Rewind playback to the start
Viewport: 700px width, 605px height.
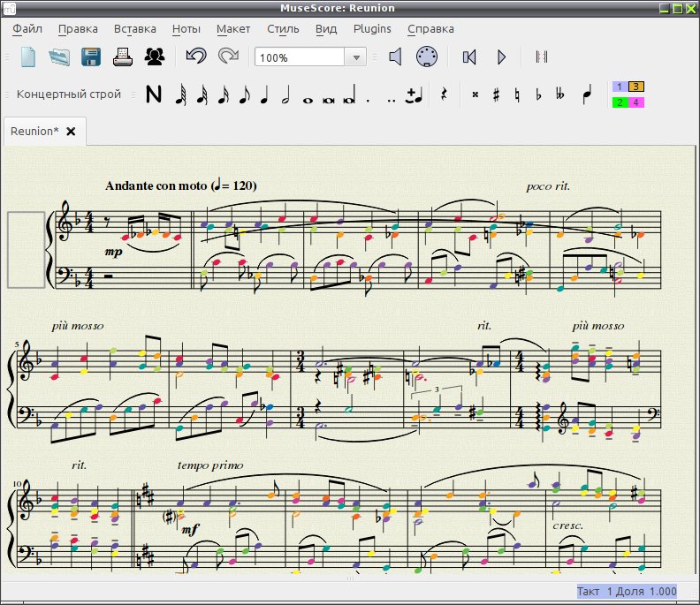(469, 57)
